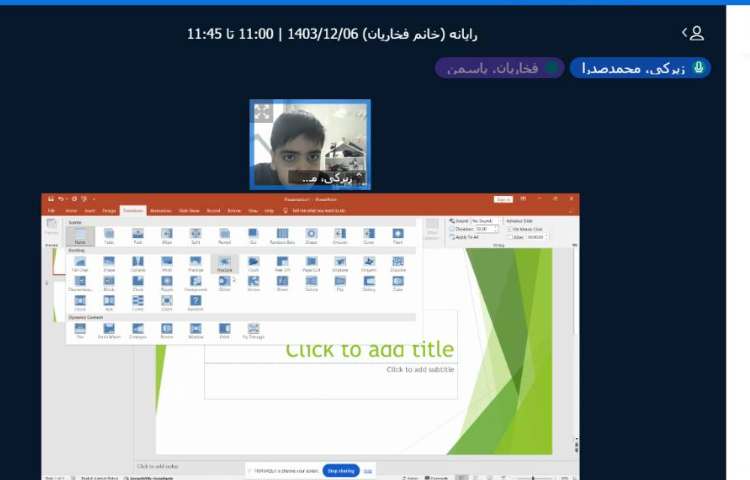This screenshot has width=750, height=480.
Task: Apply the Drape transition
Action: [x=109, y=263]
